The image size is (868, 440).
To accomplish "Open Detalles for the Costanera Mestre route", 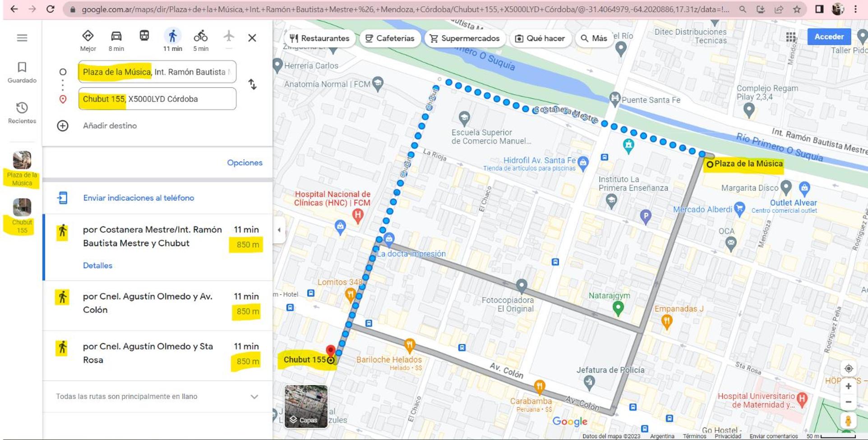I will (x=97, y=266).
